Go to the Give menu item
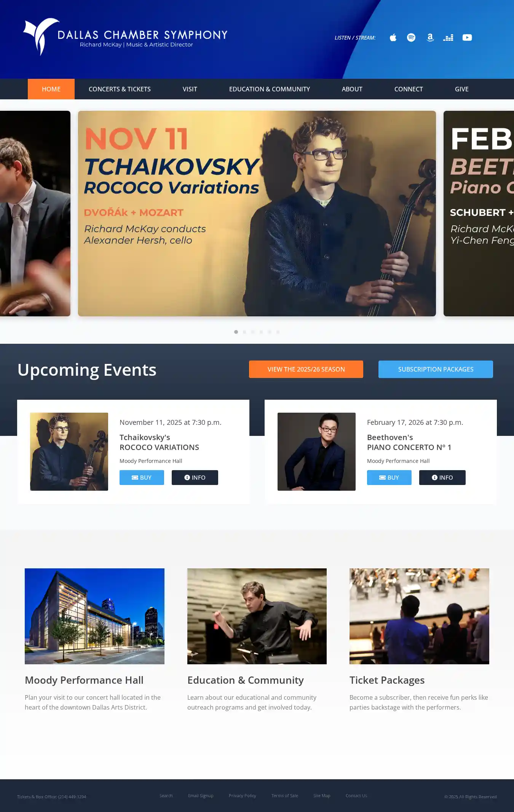Image resolution: width=514 pixels, height=812 pixels. click(x=461, y=89)
